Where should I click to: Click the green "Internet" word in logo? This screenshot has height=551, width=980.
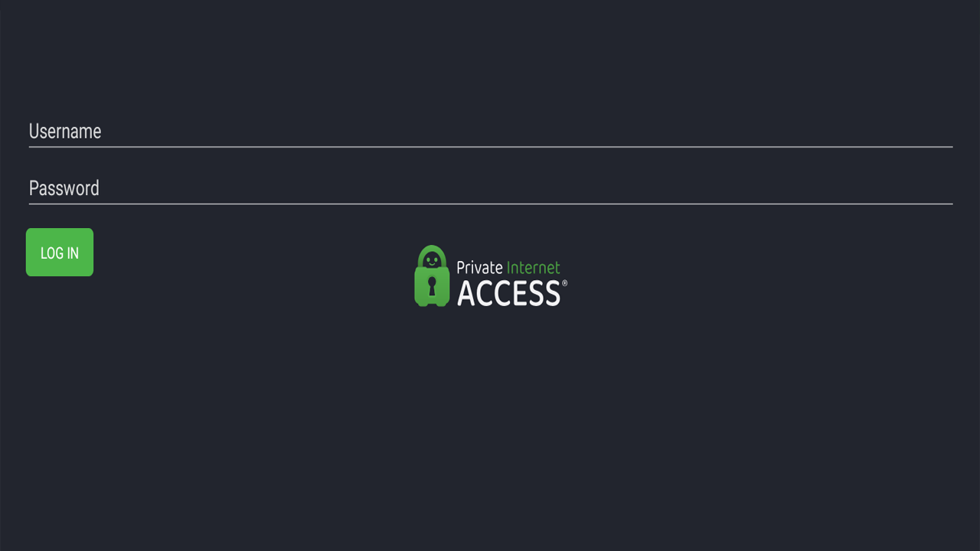pyautogui.click(x=533, y=268)
